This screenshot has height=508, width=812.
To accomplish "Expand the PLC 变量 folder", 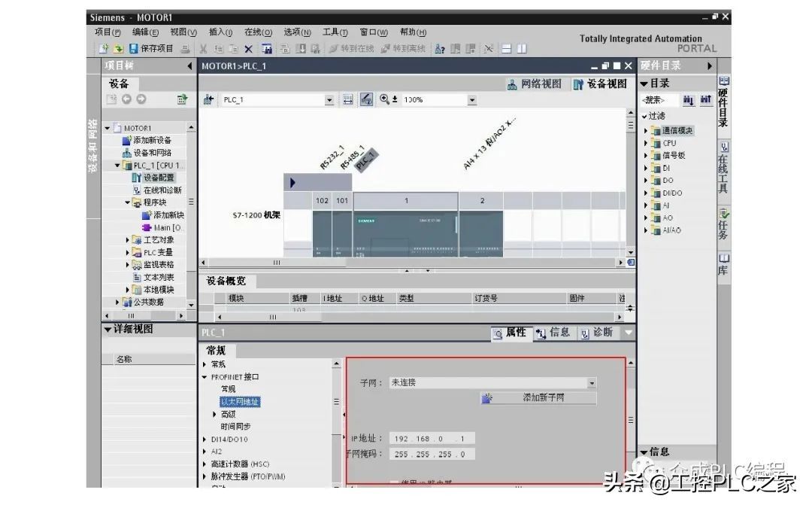I will (x=127, y=252).
